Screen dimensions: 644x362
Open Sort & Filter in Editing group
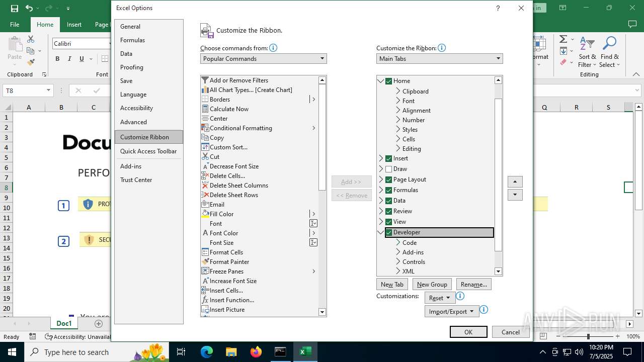pyautogui.click(x=587, y=52)
